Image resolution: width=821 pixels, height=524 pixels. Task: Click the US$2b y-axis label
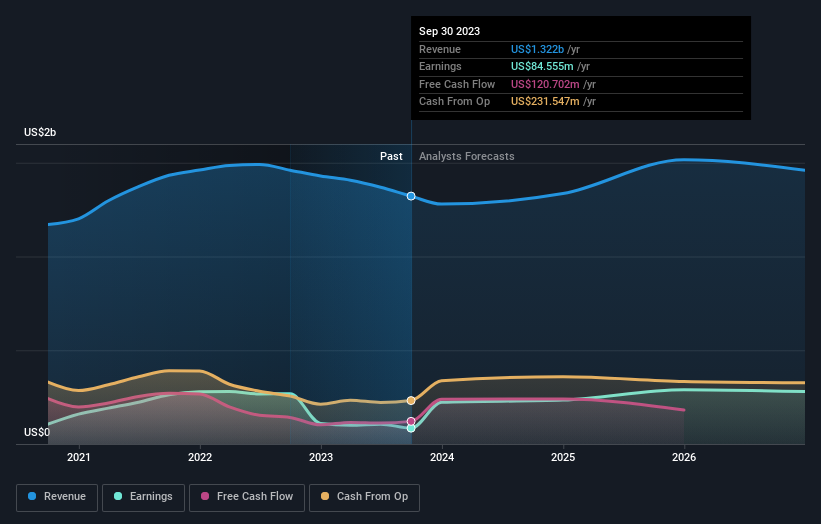tap(40, 132)
